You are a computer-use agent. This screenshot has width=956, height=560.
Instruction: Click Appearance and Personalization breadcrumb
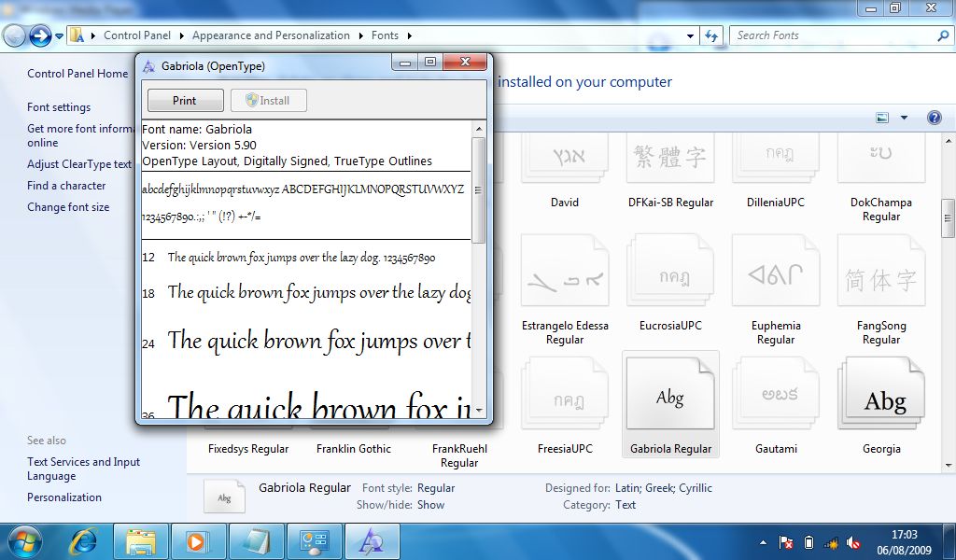[272, 35]
